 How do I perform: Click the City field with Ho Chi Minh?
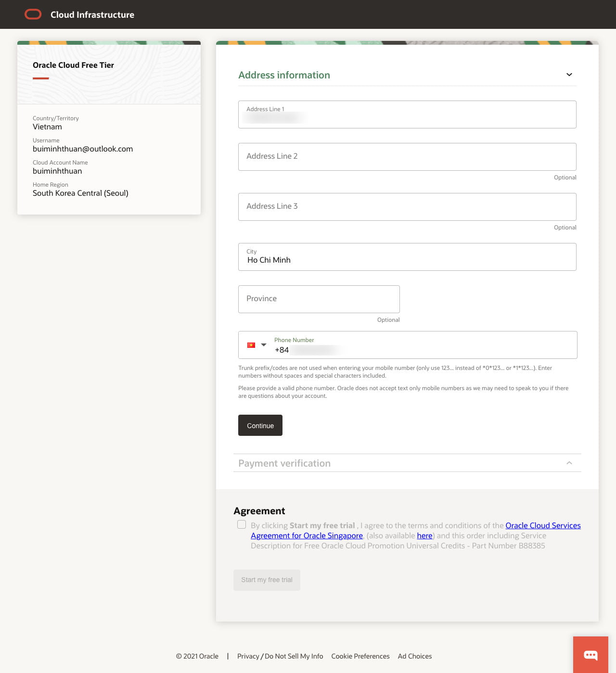(x=407, y=257)
